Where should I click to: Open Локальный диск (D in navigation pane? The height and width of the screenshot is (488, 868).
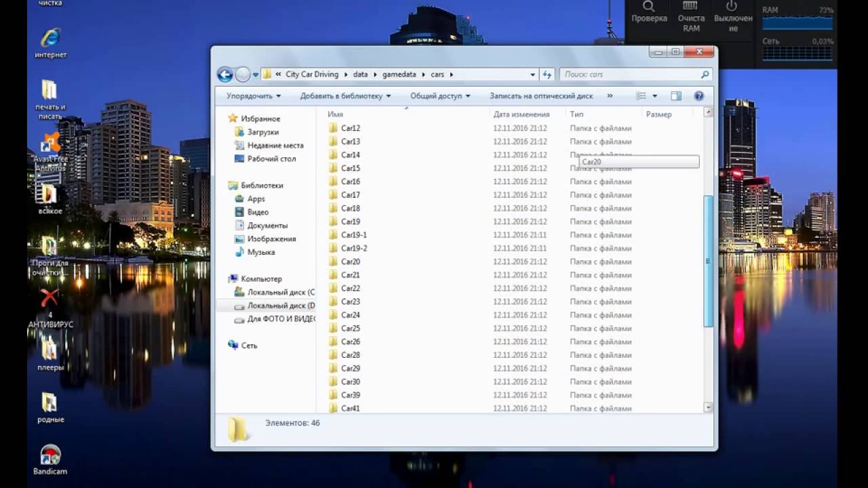(281, 306)
